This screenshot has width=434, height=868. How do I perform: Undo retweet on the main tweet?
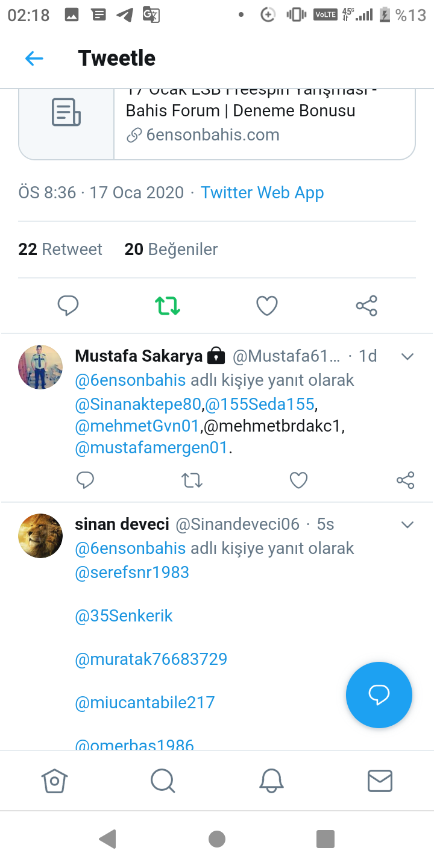coord(168,306)
